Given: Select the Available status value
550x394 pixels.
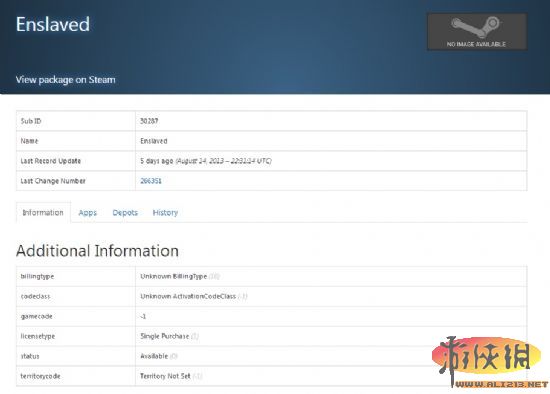Looking at the screenshot, I should 159,356.
